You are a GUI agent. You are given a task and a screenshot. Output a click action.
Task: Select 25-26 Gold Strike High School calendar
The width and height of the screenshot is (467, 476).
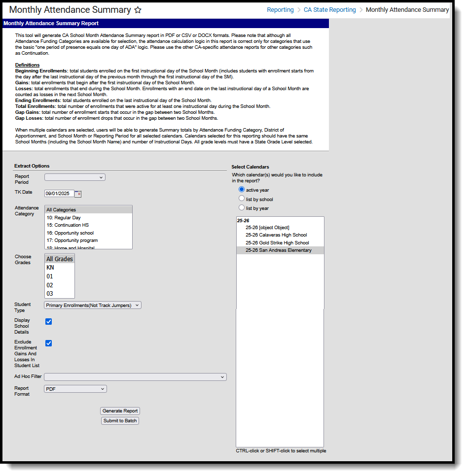(x=276, y=242)
